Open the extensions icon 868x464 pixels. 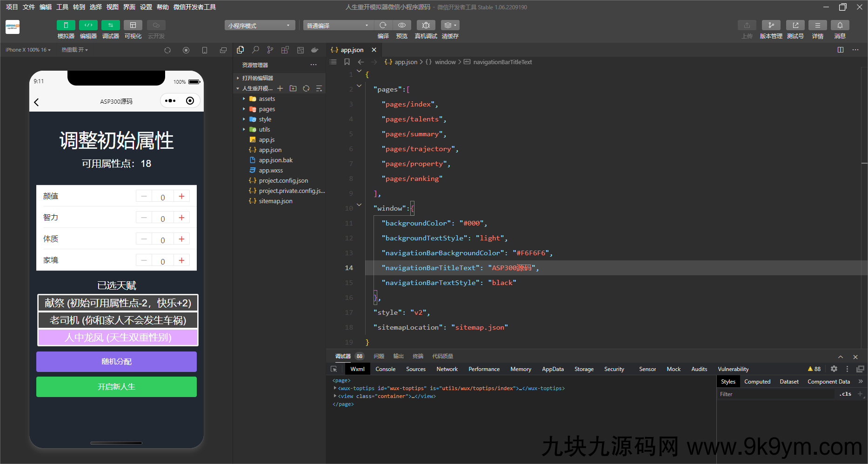pos(285,50)
